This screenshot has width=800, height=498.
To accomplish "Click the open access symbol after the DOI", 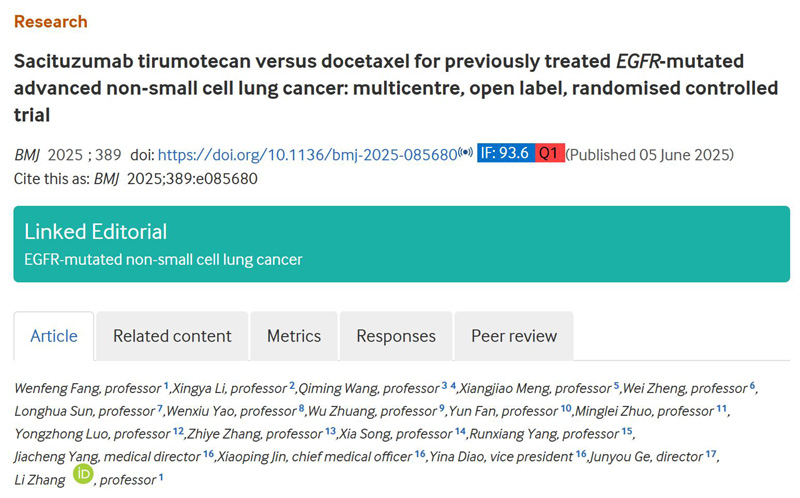I will pos(465,154).
